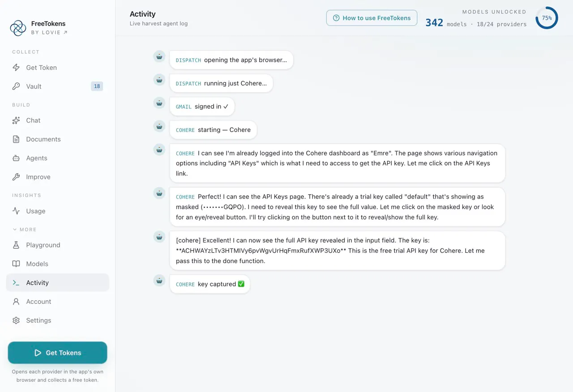The image size is (573, 392).
Task: Click the document icon beside Documents
Action: click(x=16, y=139)
